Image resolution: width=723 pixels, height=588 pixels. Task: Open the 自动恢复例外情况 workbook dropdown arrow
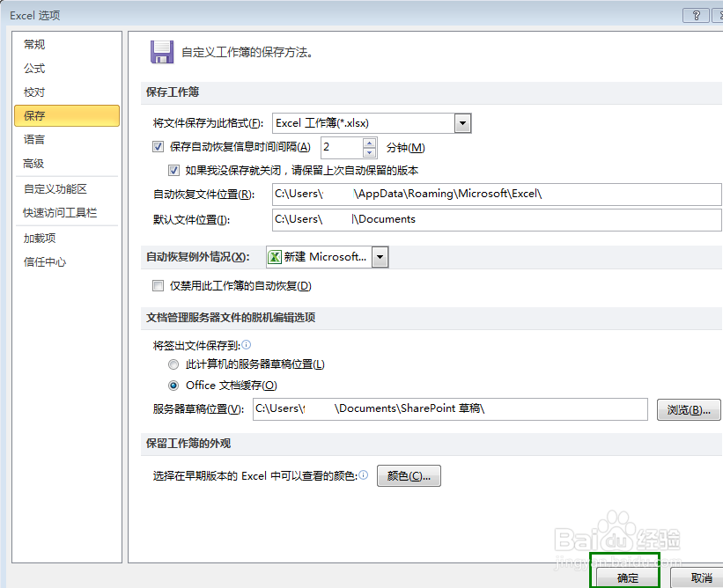coord(380,257)
